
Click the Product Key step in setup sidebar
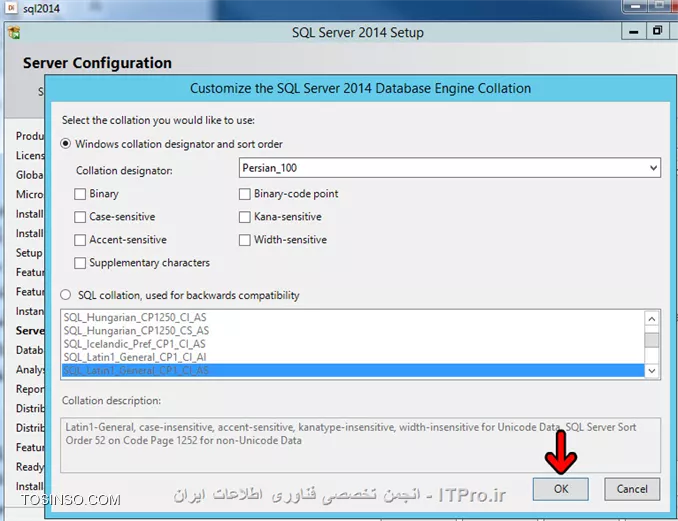(x=29, y=136)
